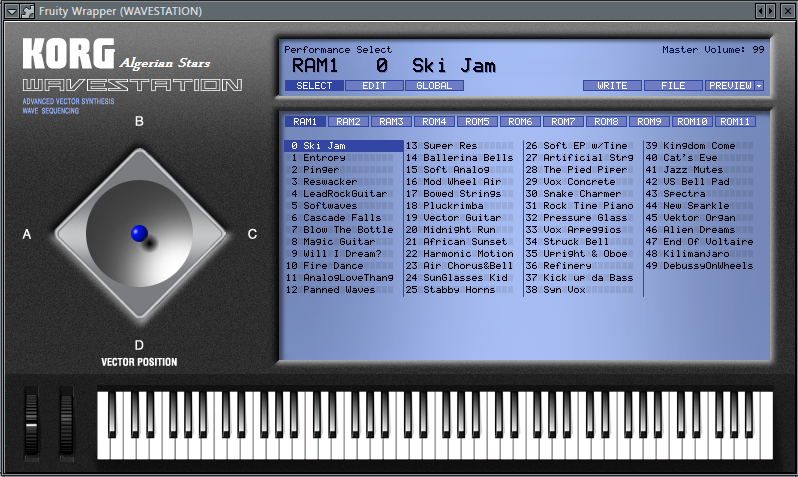Open the FILE menu button

(673, 86)
